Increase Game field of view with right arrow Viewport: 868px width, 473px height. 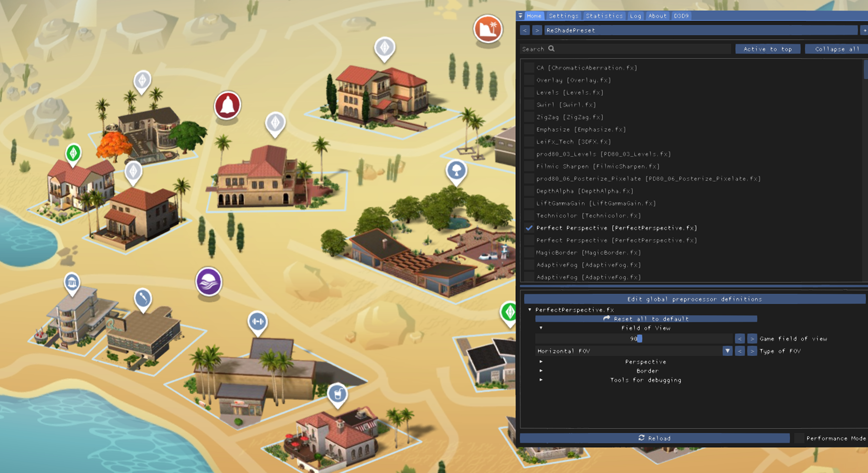click(x=752, y=338)
